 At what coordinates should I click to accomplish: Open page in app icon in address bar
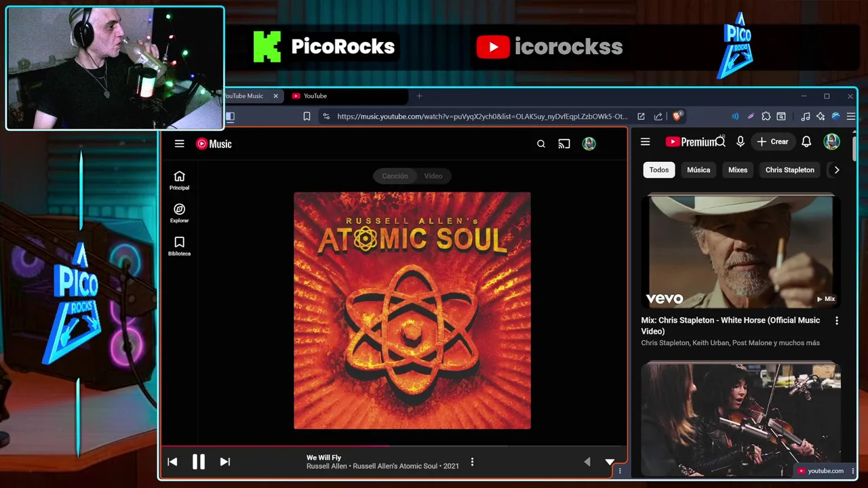(x=641, y=117)
